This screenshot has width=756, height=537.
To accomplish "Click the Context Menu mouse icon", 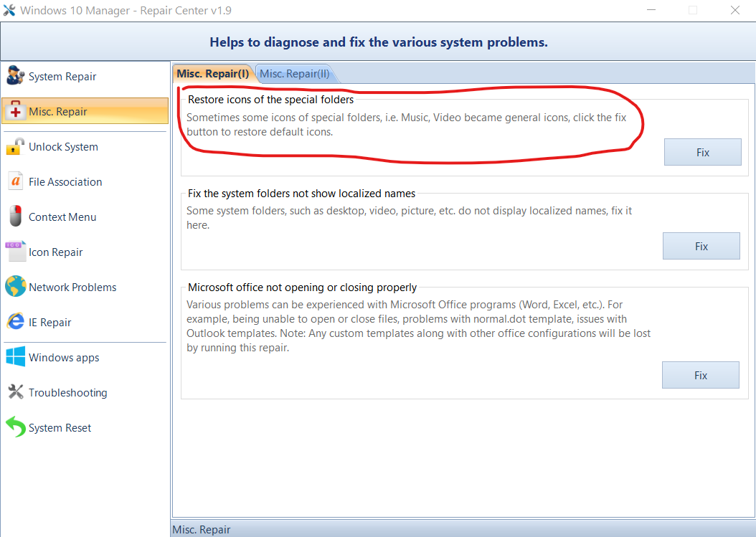I will point(16,216).
